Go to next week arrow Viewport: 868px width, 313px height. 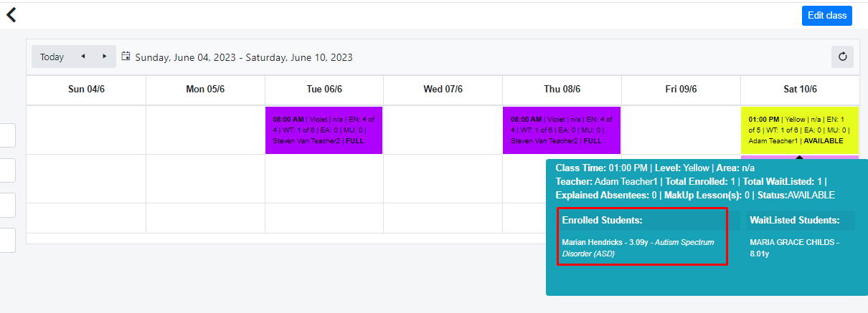(104, 57)
